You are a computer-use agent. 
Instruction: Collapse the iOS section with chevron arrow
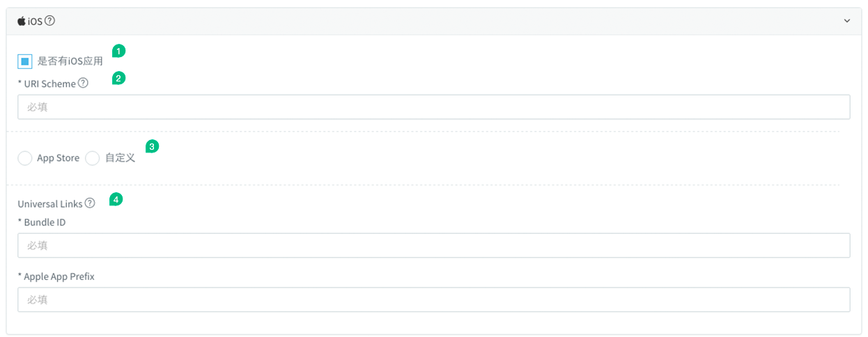pyautogui.click(x=847, y=21)
